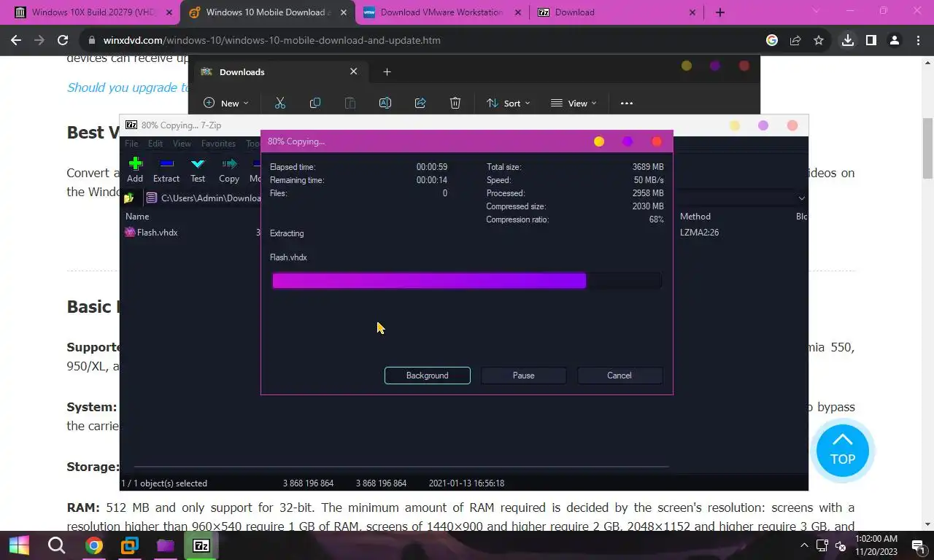Image resolution: width=934 pixels, height=560 pixels.
Task: Open Chrome downloads icon
Action: (x=848, y=41)
